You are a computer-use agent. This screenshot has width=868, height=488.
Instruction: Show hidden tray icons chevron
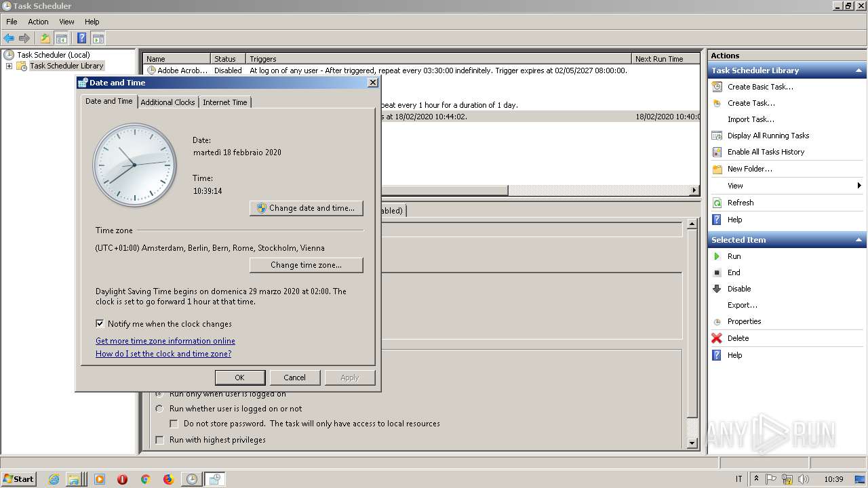click(756, 479)
